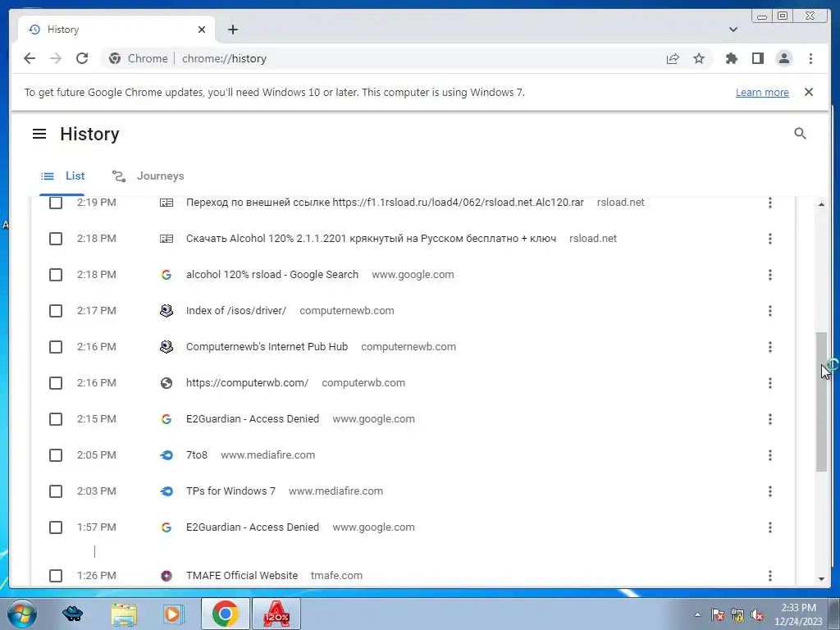Click the Learn more link
The height and width of the screenshot is (630, 840).
(762, 92)
